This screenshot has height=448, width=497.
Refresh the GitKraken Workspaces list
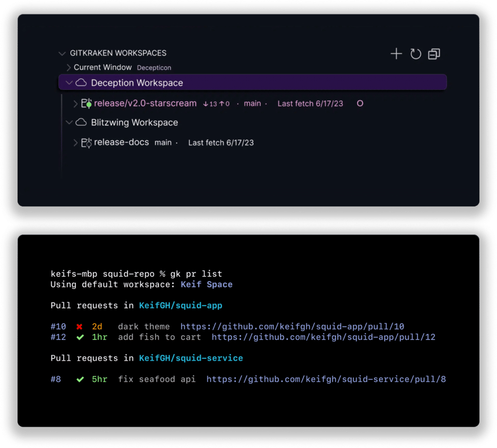pyautogui.click(x=415, y=54)
